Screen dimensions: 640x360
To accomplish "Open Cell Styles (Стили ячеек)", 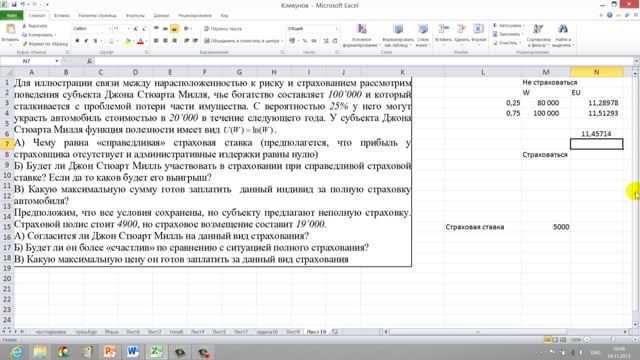I will [x=423, y=35].
